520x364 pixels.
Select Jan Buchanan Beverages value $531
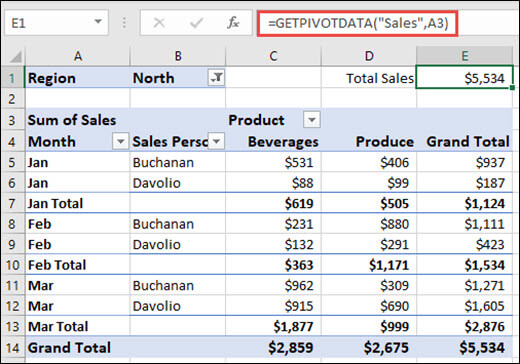273,162
